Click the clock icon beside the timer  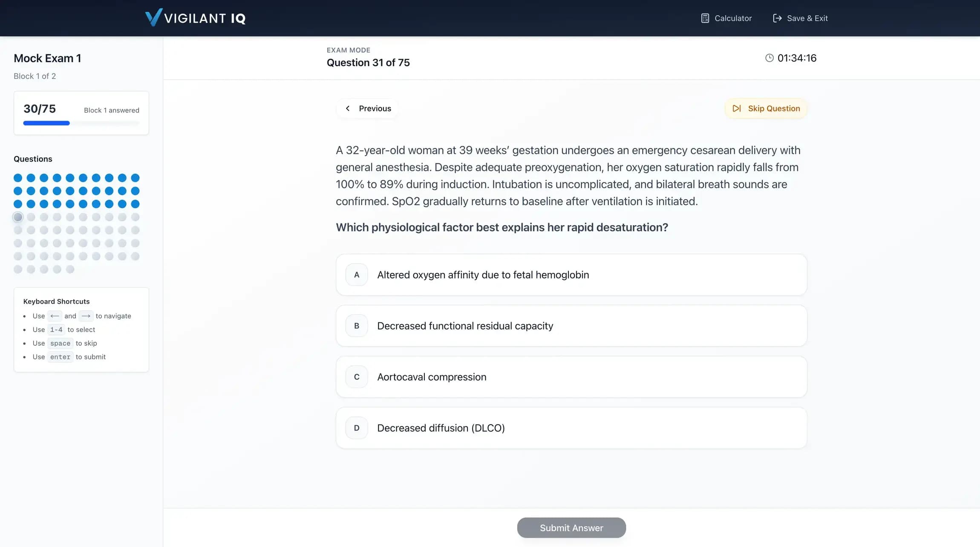click(770, 58)
